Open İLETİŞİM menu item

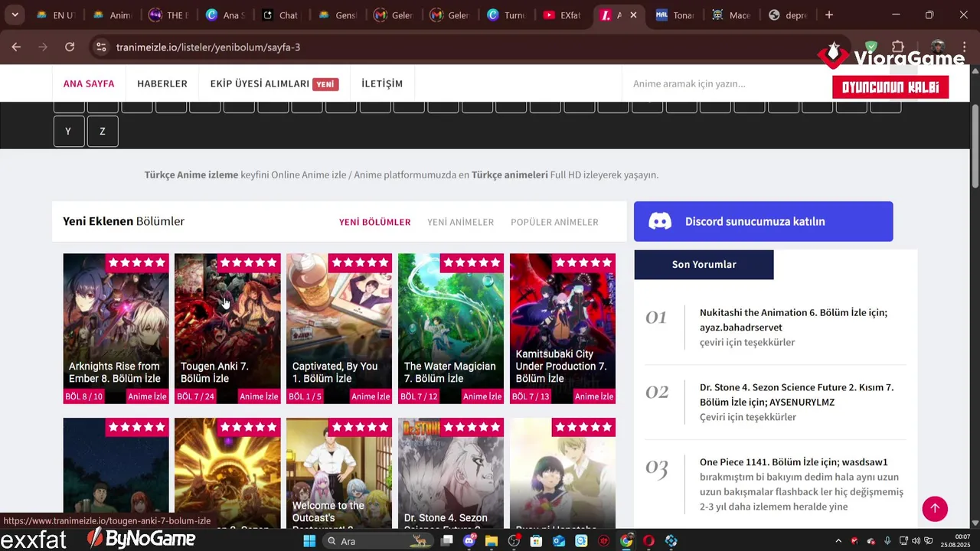382,83
